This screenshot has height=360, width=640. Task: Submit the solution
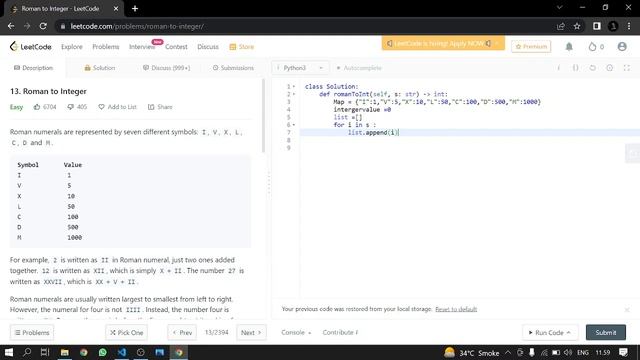[x=606, y=333]
